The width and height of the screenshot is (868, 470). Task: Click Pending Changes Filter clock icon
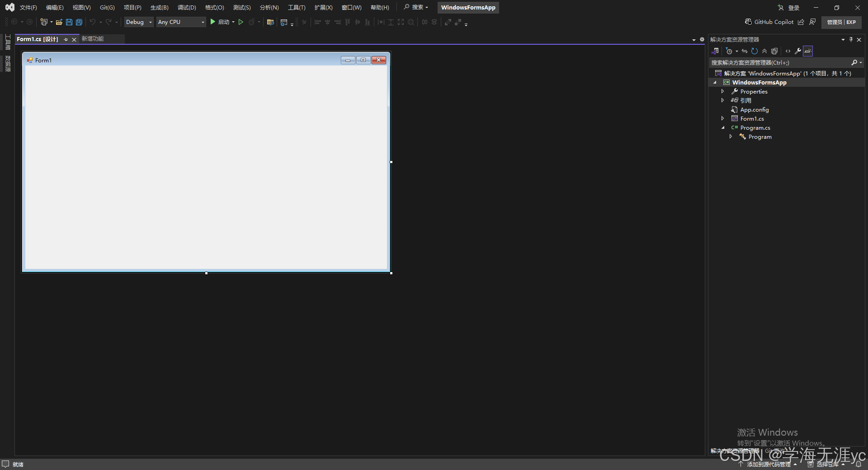pyautogui.click(x=729, y=51)
